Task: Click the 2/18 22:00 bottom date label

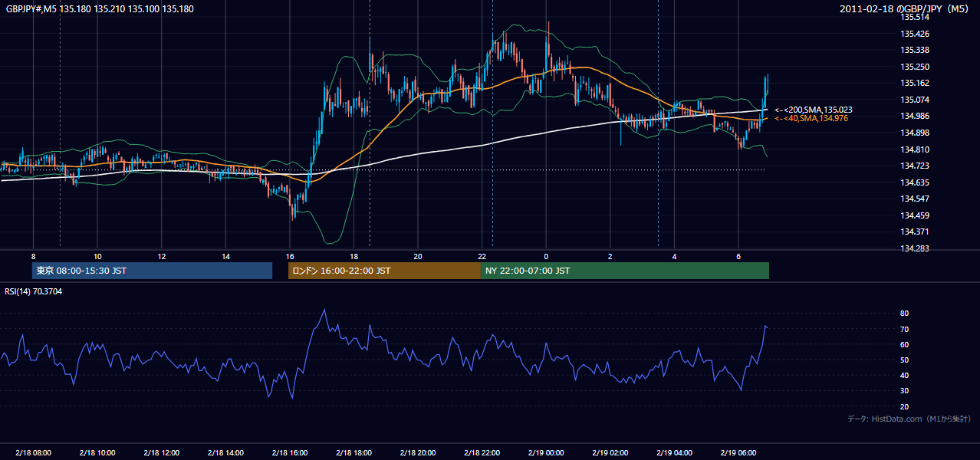Action: (482, 453)
